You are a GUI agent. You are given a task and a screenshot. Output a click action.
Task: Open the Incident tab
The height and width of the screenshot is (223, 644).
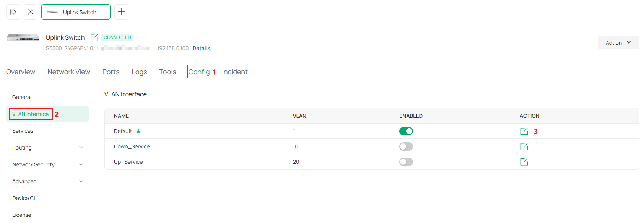pos(234,72)
